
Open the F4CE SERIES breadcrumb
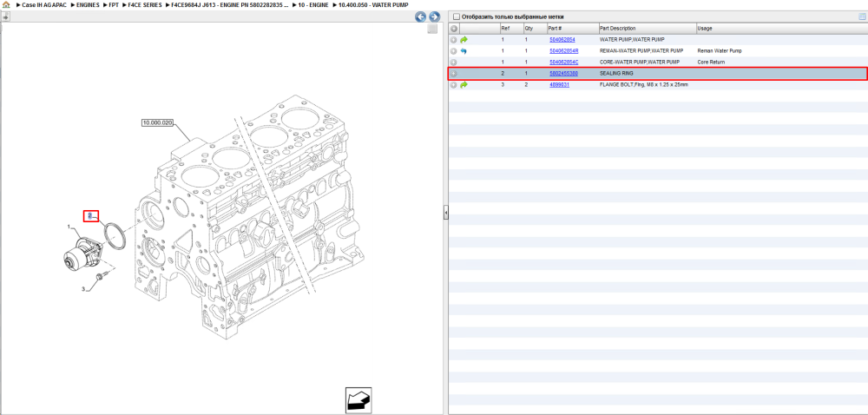146,4
